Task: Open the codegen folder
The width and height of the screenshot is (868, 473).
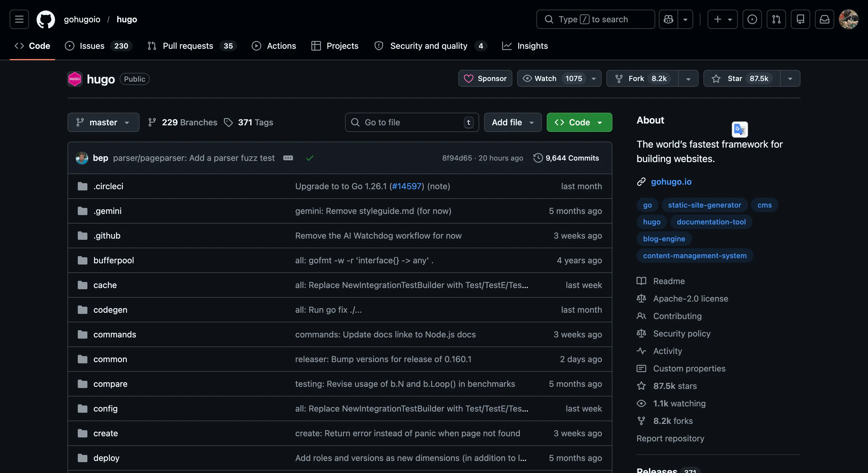Action: coord(110,310)
